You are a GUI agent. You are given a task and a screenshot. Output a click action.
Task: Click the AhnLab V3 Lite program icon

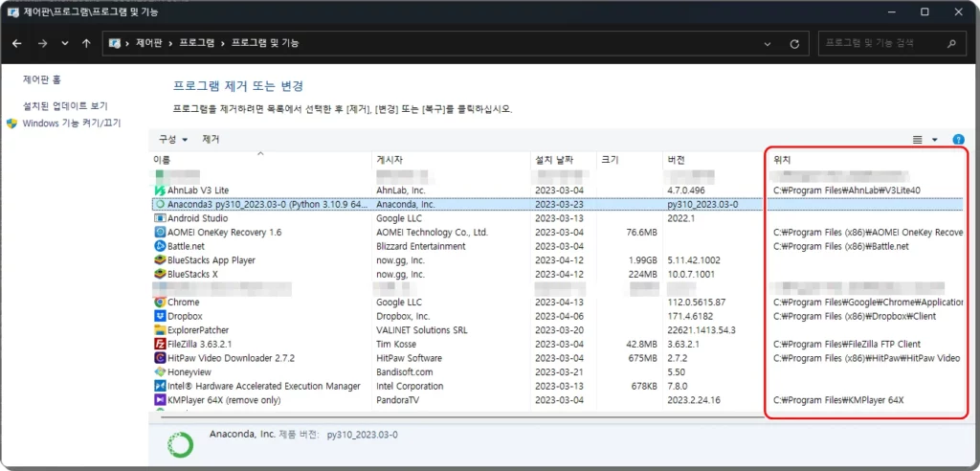coord(160,190)
